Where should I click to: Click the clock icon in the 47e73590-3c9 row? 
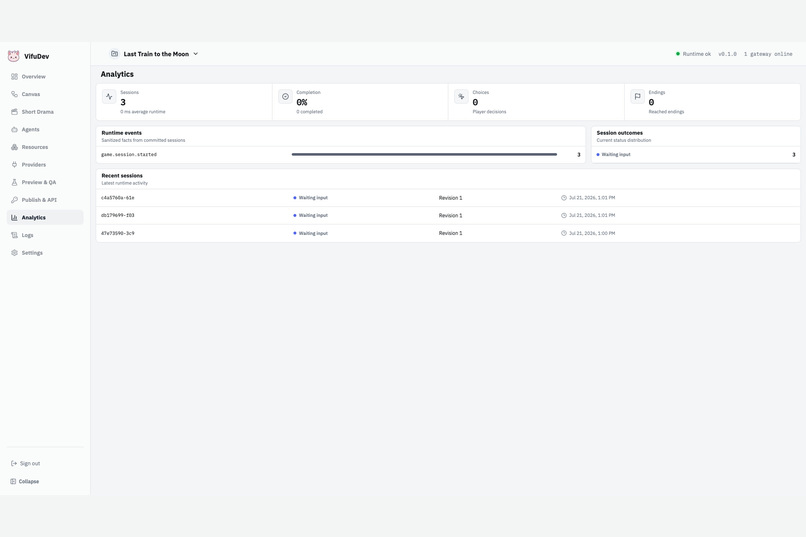click(564, 233)
